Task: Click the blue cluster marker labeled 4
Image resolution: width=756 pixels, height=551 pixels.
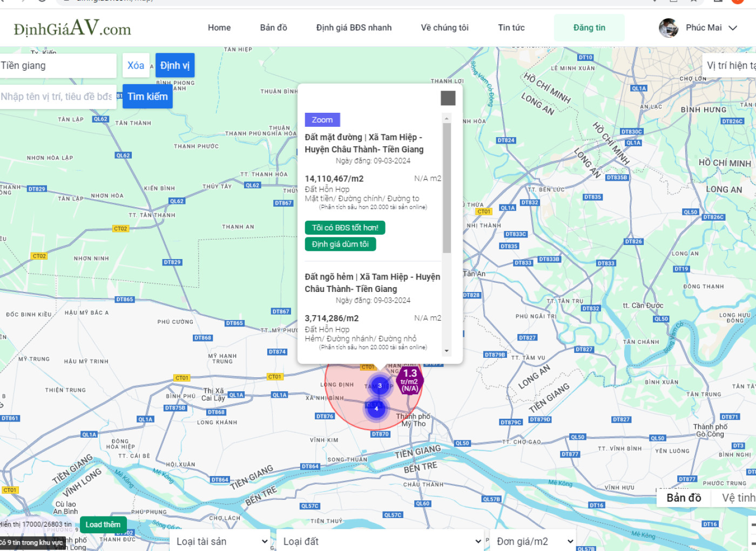Action: click(x=376, y=409)
